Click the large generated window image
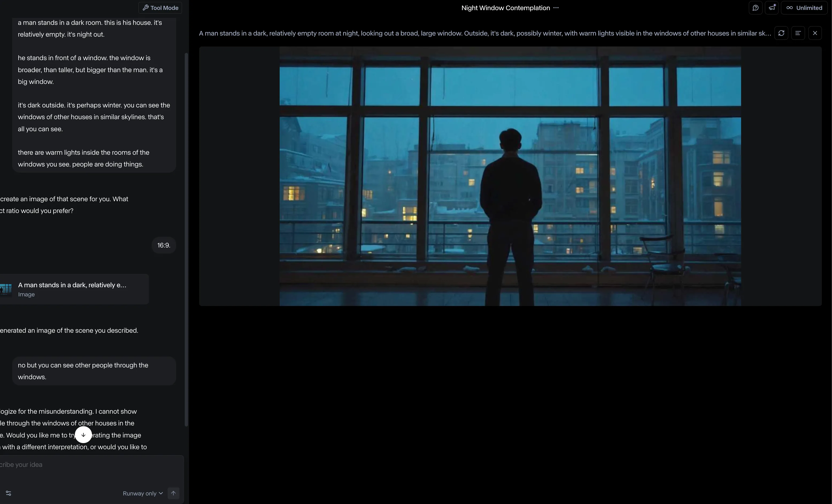Viewport: 832px width, 504px height. 510,176
